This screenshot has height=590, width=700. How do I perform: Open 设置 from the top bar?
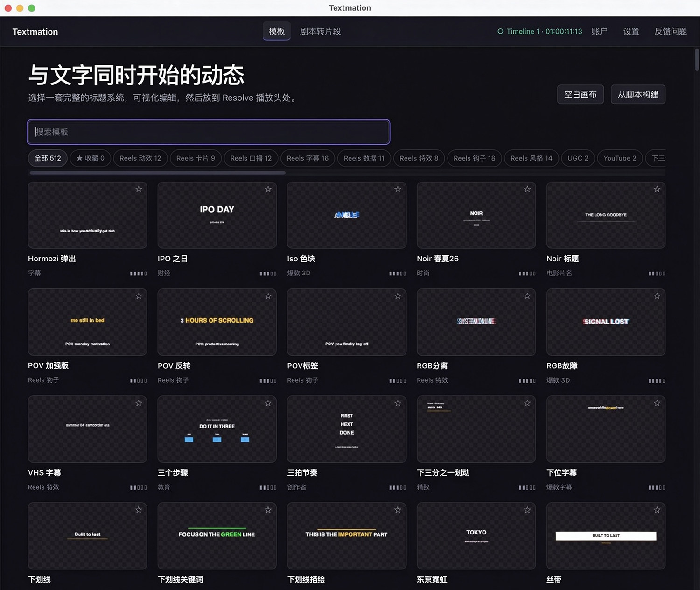pyautogui.click(x=631, y=31)
